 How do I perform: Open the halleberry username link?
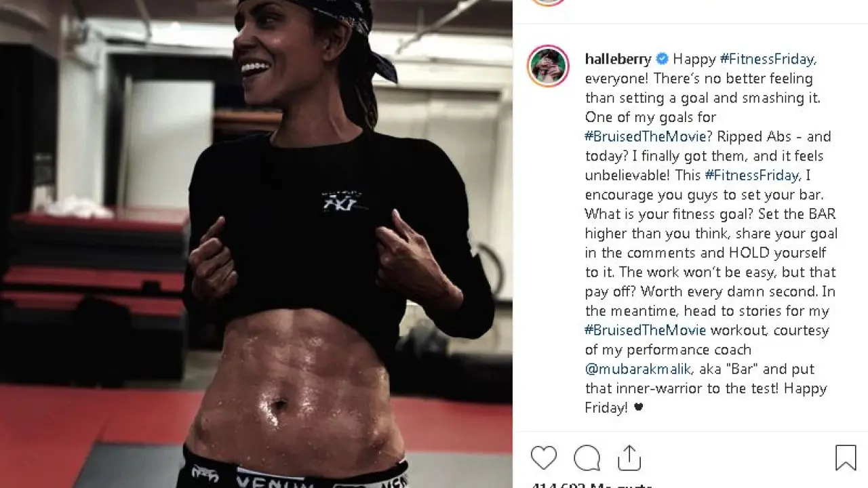[618, 59]
